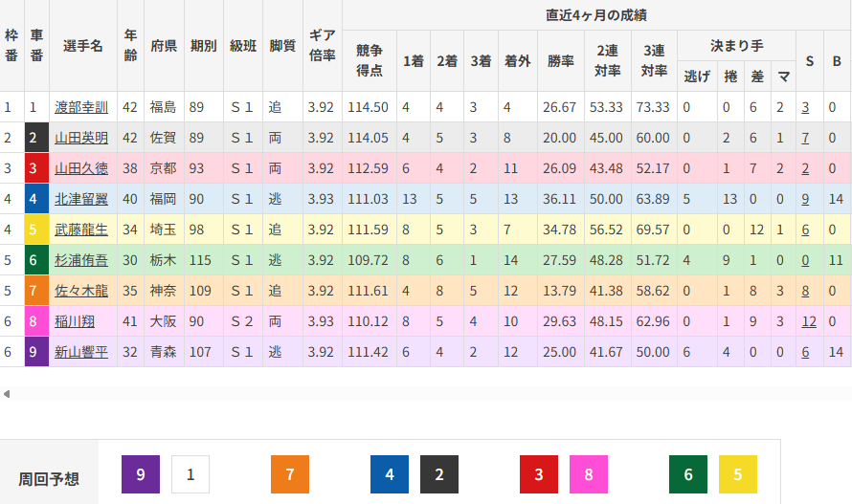Select the orange 7 badge in 周回予想

290,474
